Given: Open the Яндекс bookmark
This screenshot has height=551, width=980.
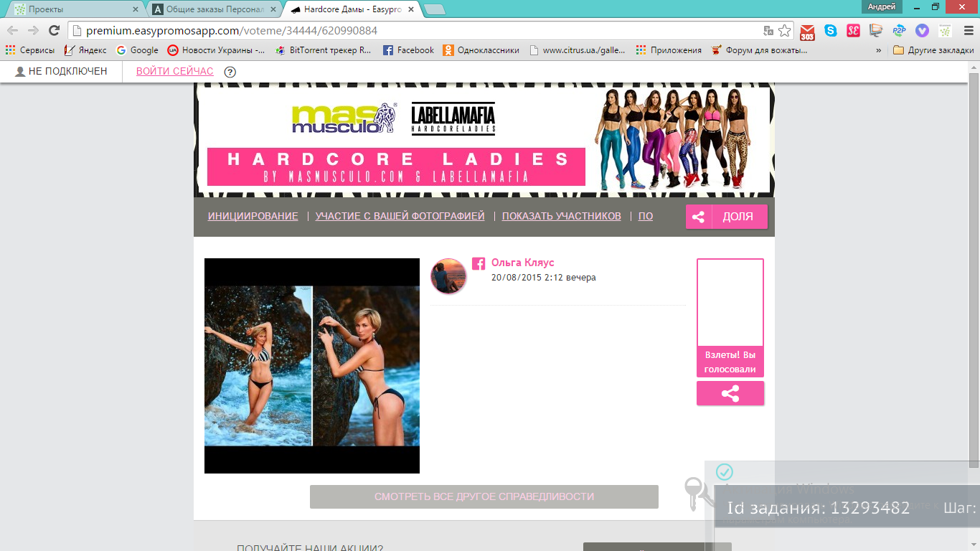Looking at the screenshot, I should point(85,50).
